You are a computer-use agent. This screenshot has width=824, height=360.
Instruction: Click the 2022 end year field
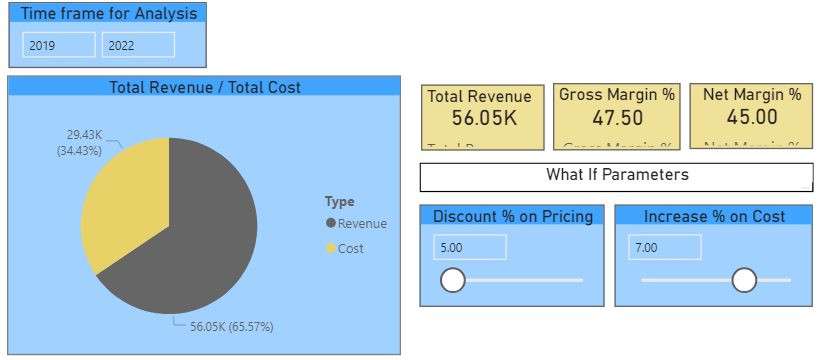pos(138,45)
